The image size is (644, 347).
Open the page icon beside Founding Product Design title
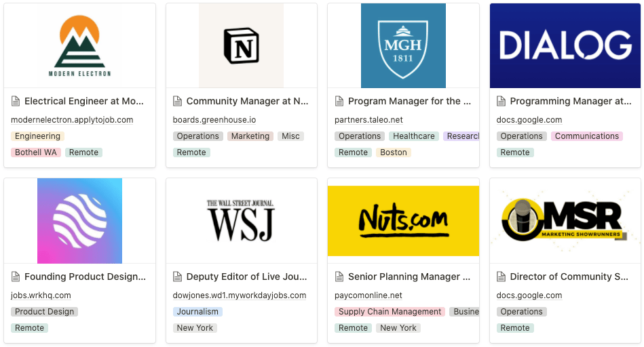point(15,277)
